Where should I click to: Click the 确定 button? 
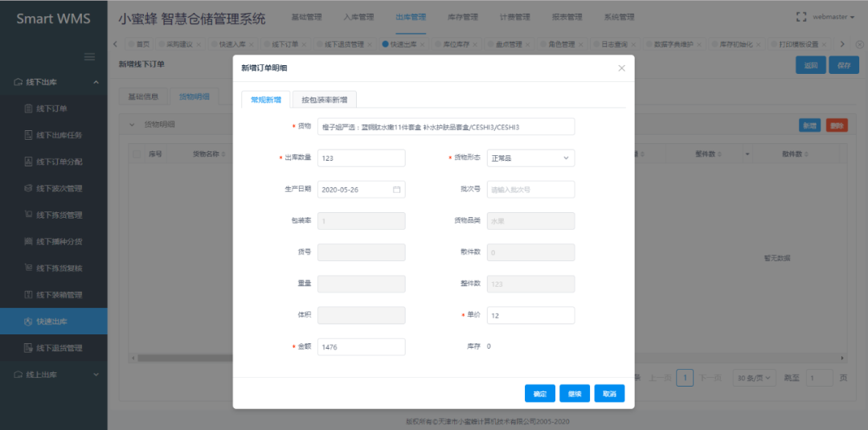coord(539,394)
